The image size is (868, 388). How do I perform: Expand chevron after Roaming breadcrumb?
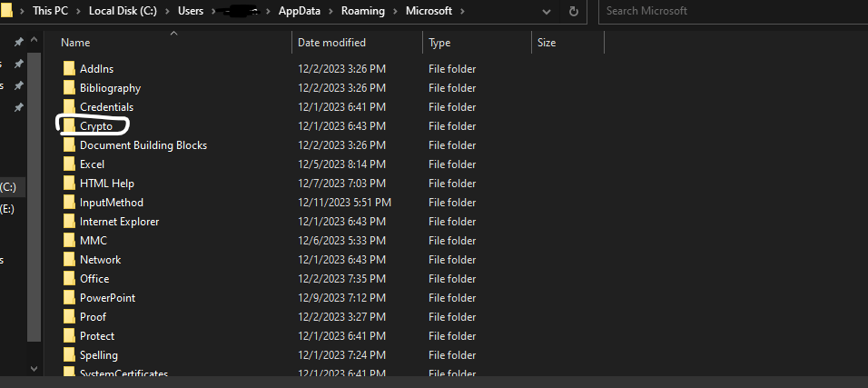[x=388, y=11]
